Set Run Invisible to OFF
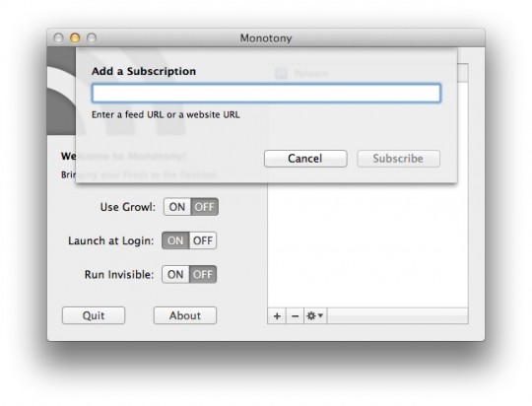532x406 pixels. coord(203,274)
